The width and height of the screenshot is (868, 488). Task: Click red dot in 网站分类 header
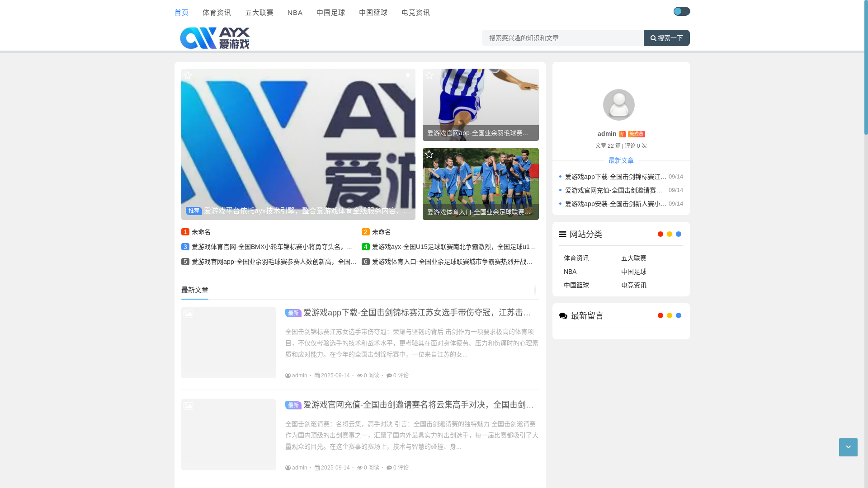click(660, 234)
